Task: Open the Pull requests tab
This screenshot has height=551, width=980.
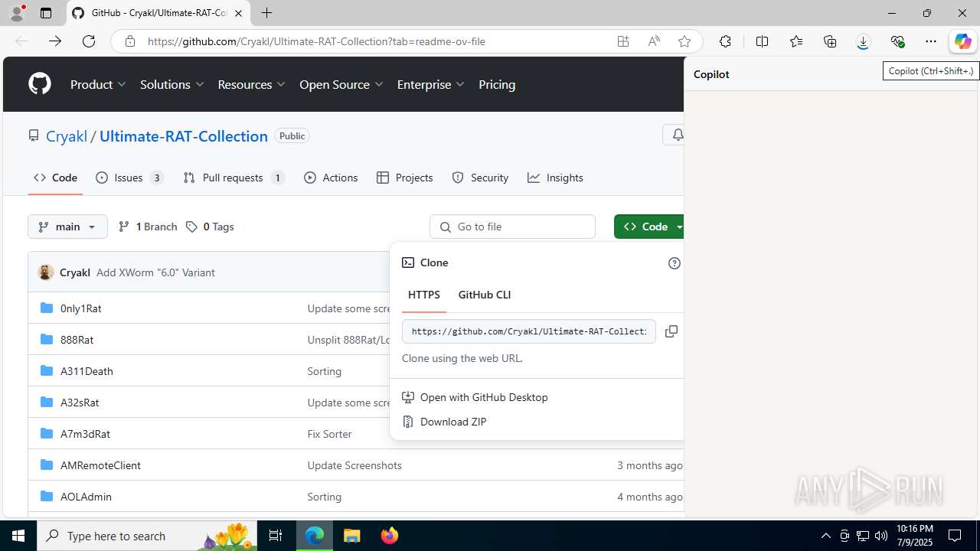Action: click(234, 178)
